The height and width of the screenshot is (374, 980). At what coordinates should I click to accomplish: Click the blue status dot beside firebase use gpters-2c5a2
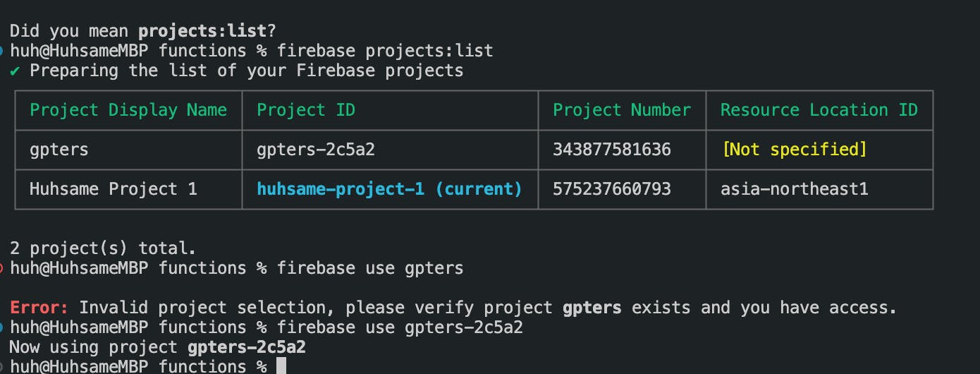tap(1, 327)
